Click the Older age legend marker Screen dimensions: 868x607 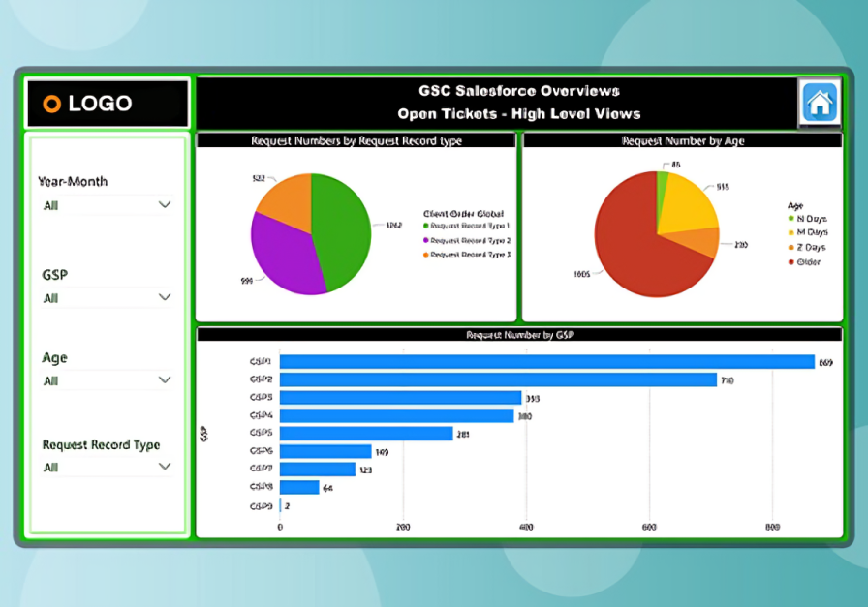(790, 262)
